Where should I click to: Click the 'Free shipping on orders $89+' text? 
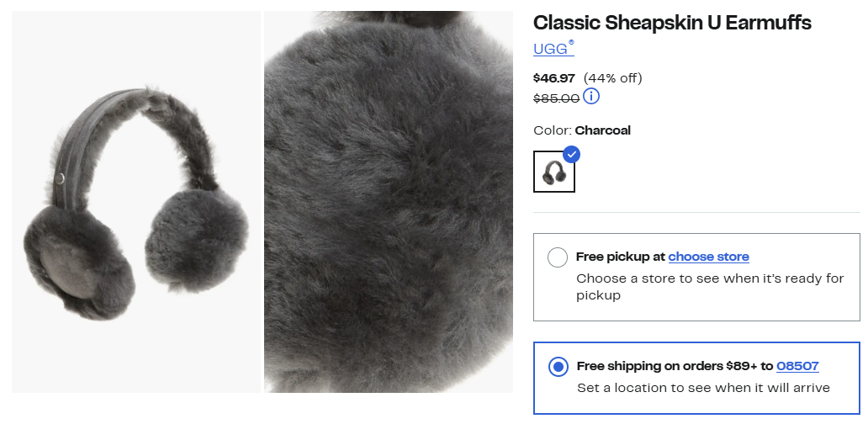click(x=674, y=366)
